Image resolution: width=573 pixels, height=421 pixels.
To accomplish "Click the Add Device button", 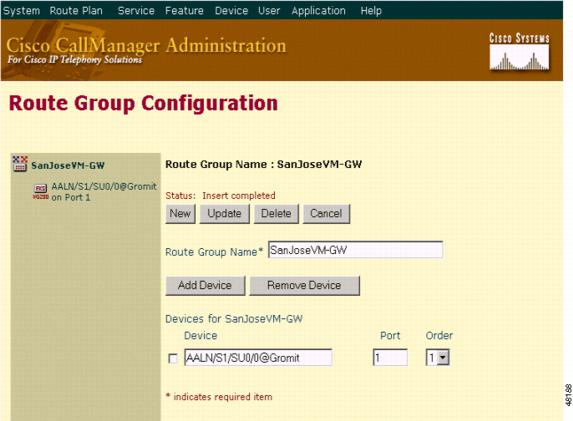I will 205,285.
